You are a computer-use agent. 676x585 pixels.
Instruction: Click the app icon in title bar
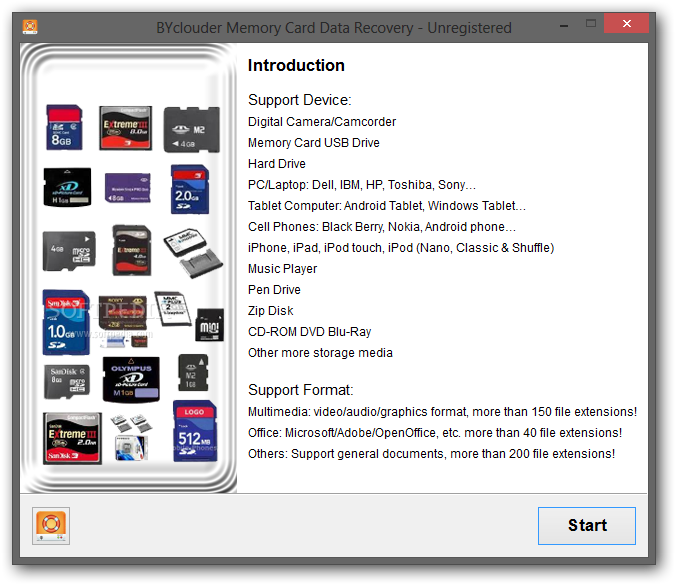[30, 27]
